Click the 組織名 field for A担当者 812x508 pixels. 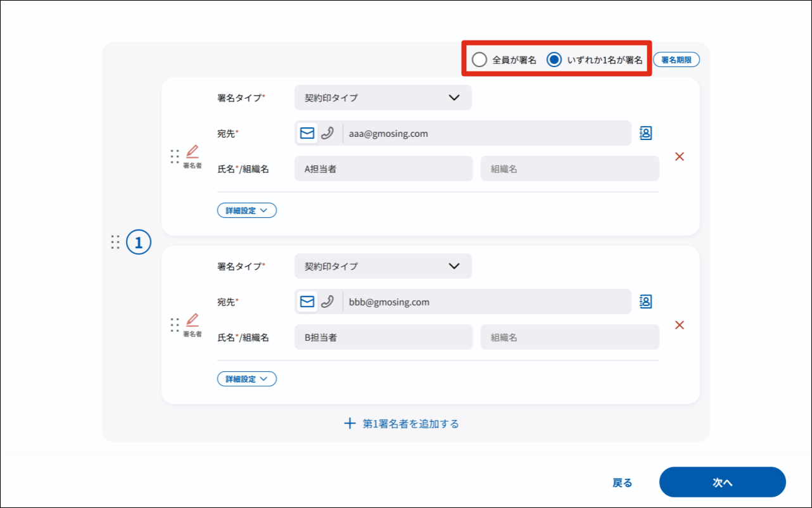click(569, 169)
